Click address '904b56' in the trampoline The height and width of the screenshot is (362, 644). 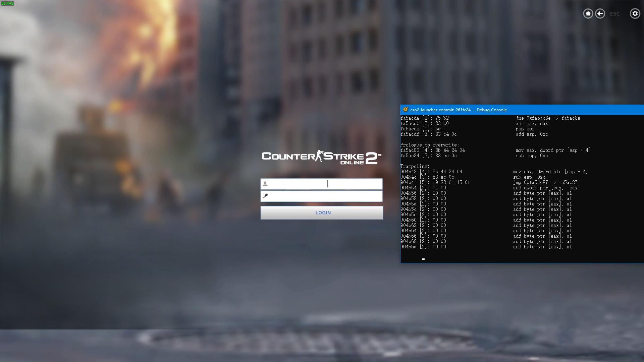point(408,193)
